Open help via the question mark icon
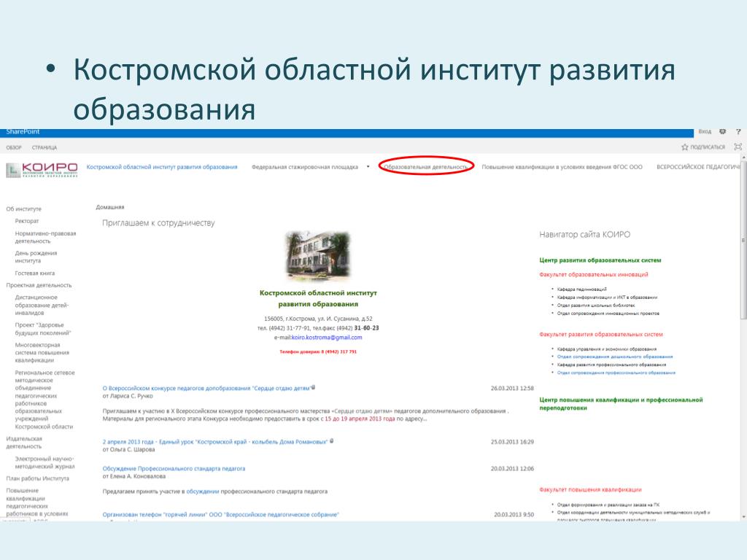Viewport: 747px width, 560px height. 738,132
